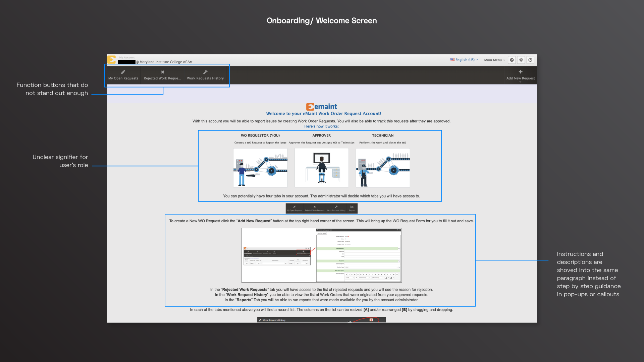The height and width of the screenshot is (362, 644).
Task: Click the 'APPROVER' heading
Action: 322,136
